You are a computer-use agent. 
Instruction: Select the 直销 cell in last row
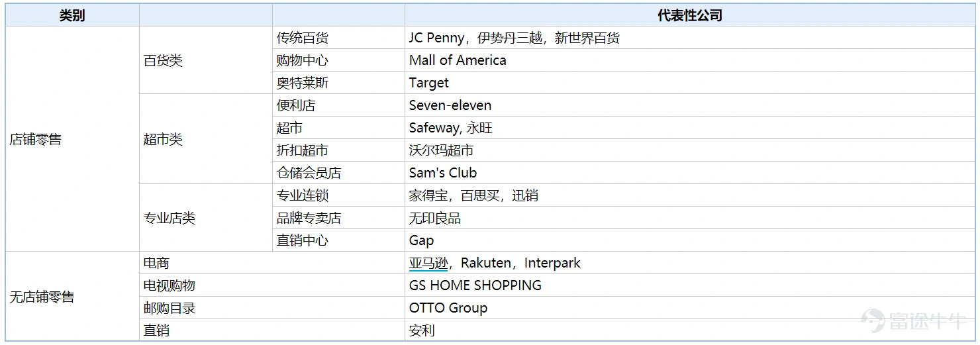coord(272,330)
